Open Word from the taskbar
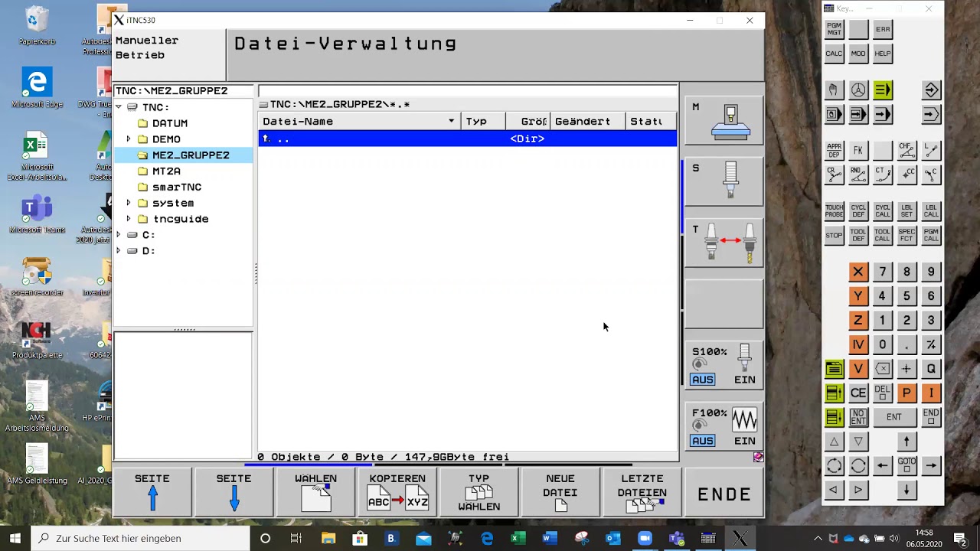The image size is (980, 551). [x=550, y=538]
